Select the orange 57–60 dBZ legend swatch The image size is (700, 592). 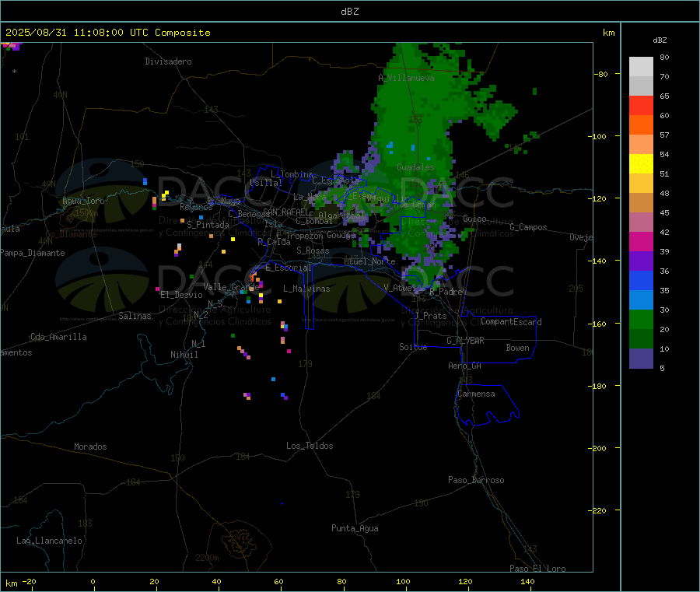641,125
